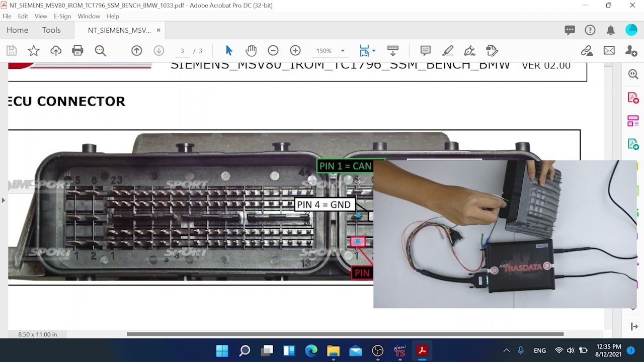Show hidden tray icons chevron
This screenshot has height=362, width=644.
pos(507,350)
